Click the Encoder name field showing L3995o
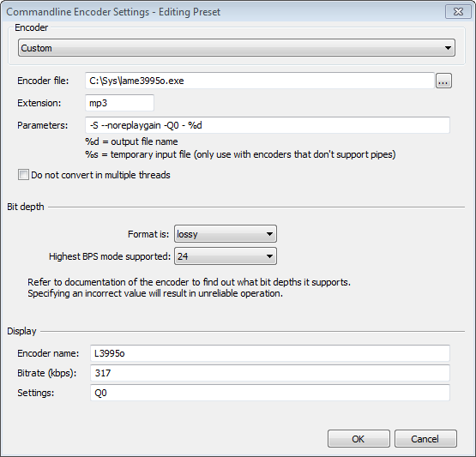The image size is (476, 457). coord(270,353)
